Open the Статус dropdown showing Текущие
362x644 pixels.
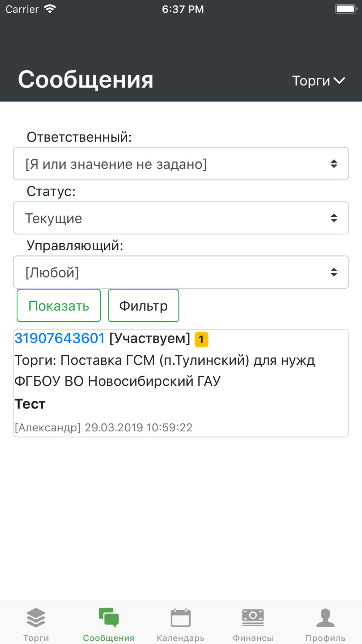coord(181,218)
